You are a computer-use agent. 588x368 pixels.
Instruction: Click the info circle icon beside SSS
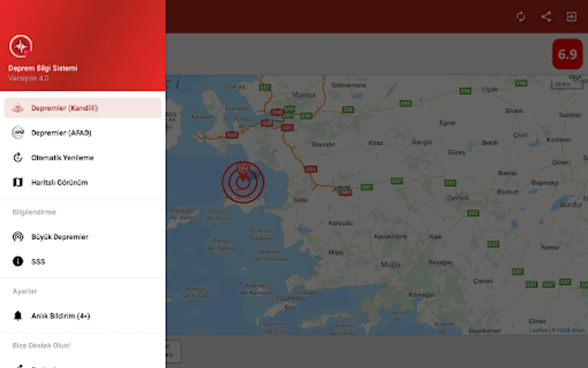18,261
